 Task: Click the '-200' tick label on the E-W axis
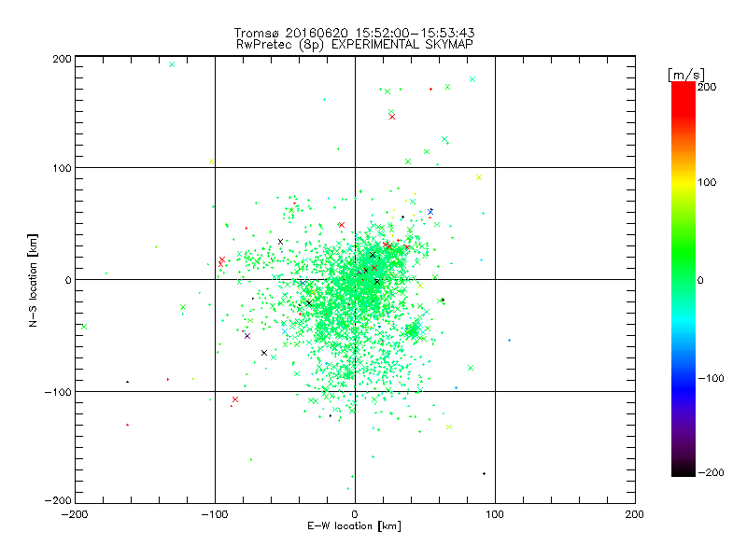(x=76, y=514)
